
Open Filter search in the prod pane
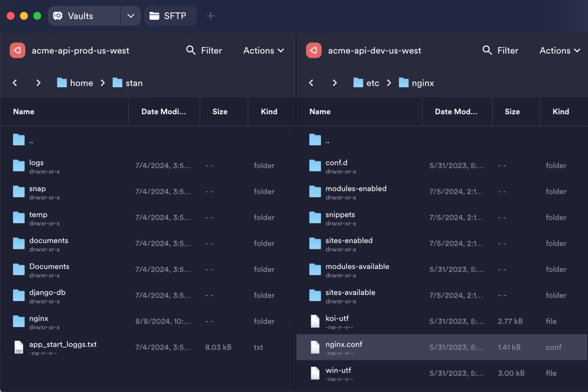click(204, 51)
